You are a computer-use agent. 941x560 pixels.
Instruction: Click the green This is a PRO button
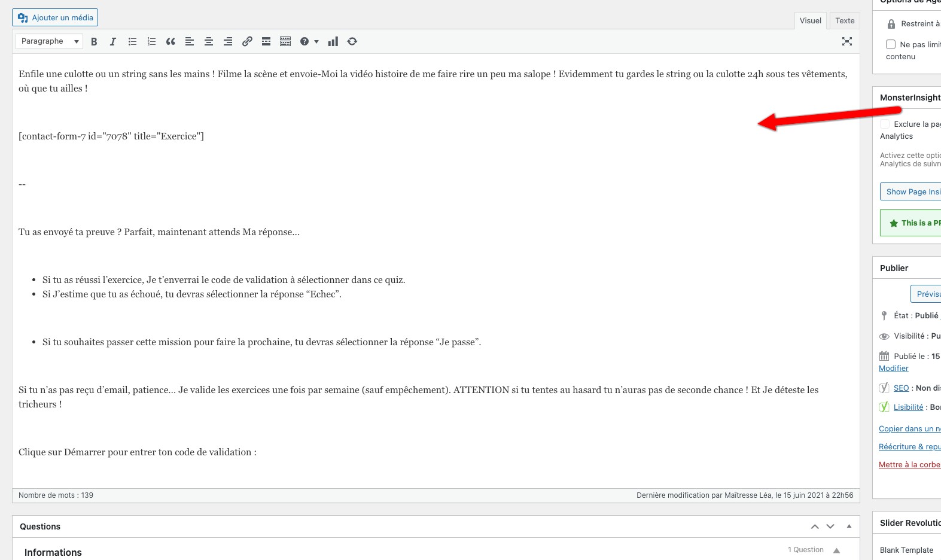click(910, 223)
